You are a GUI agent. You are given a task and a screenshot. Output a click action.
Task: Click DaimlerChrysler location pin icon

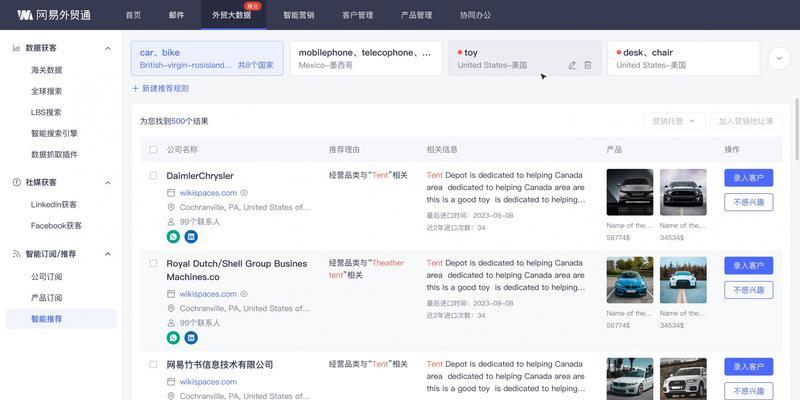click(171, 207)
